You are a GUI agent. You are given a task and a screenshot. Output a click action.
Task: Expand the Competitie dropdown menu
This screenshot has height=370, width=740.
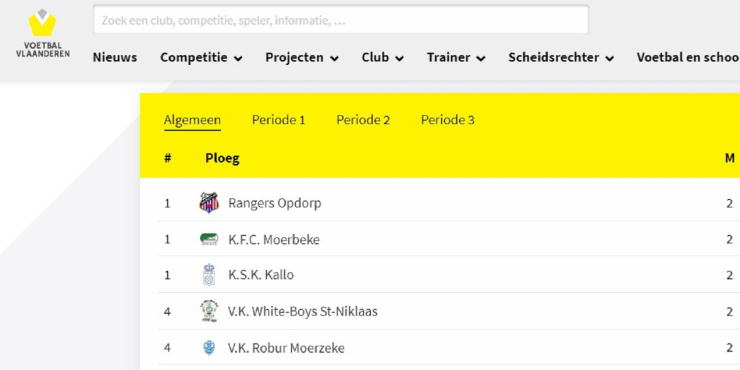click(x=202, y=58)
